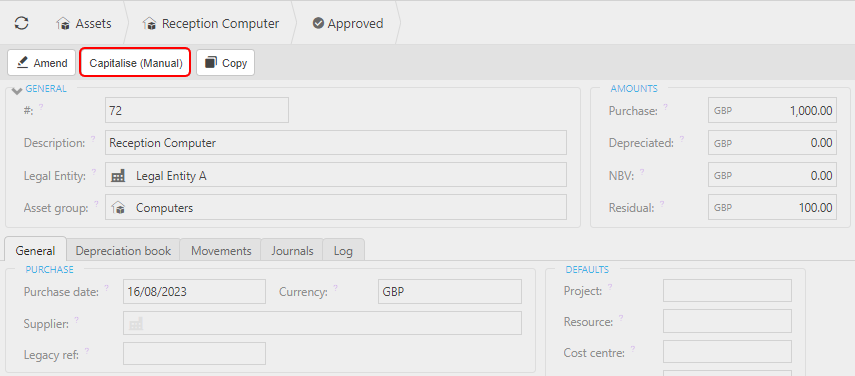Click the help mark next to Legacy ref
855x376 pixels.
[x=87, y=351]
